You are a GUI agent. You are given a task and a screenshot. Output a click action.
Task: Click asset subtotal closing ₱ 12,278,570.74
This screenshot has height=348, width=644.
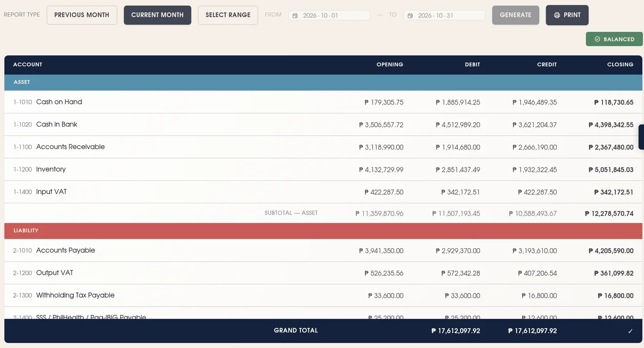[x=609, y=214]
